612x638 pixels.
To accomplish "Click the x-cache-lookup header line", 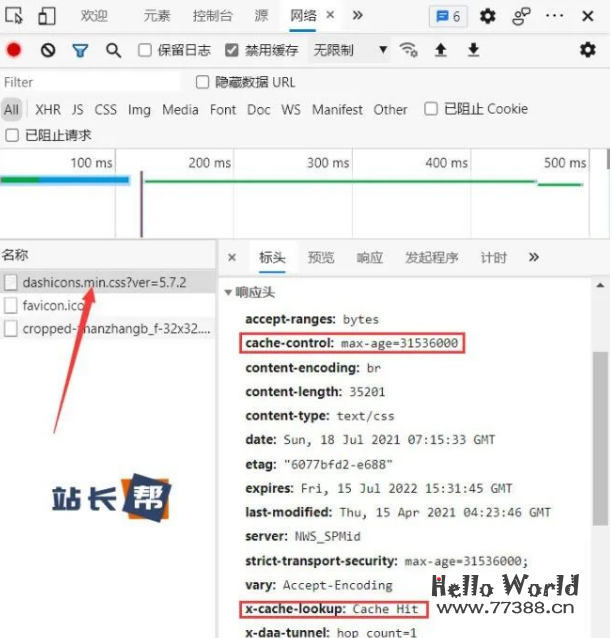I will point(332,609).
